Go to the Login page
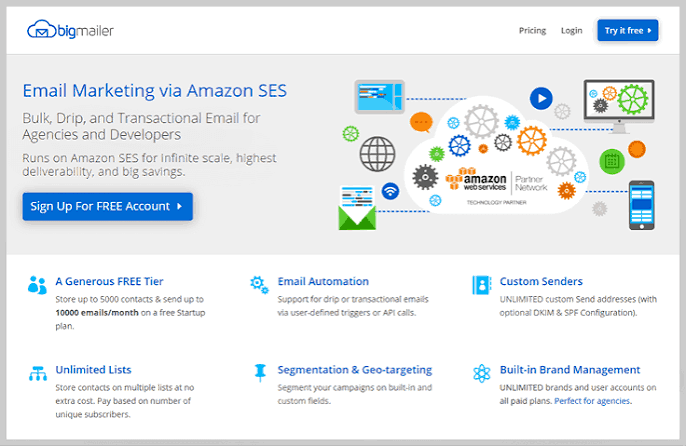Image resolution: width=686 pixels, height=446 pixels. point(571,31)
